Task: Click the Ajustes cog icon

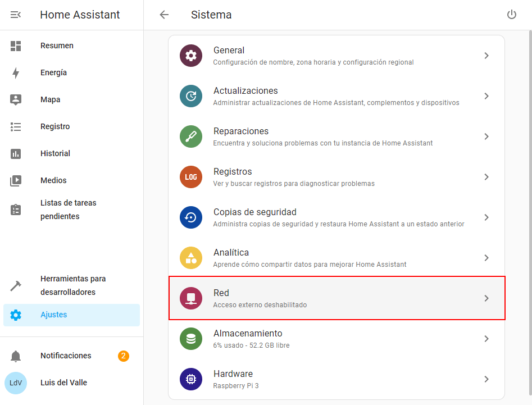Action: tap(16, 315)
